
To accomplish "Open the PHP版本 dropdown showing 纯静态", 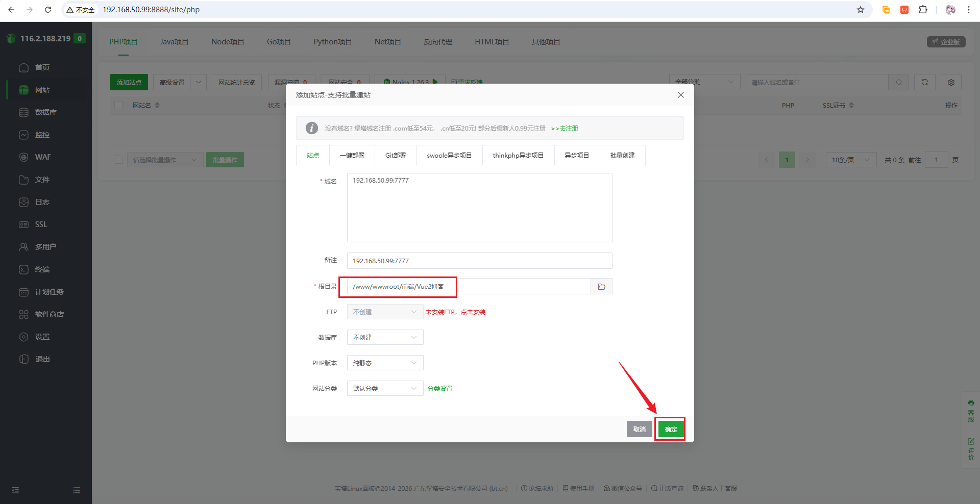I will pos(385,363).
